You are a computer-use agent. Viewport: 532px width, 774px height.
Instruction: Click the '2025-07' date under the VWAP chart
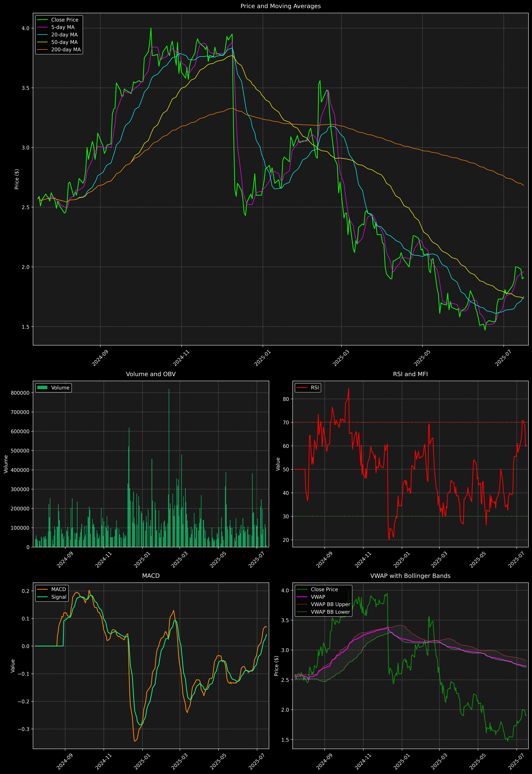tap(516, 762)
